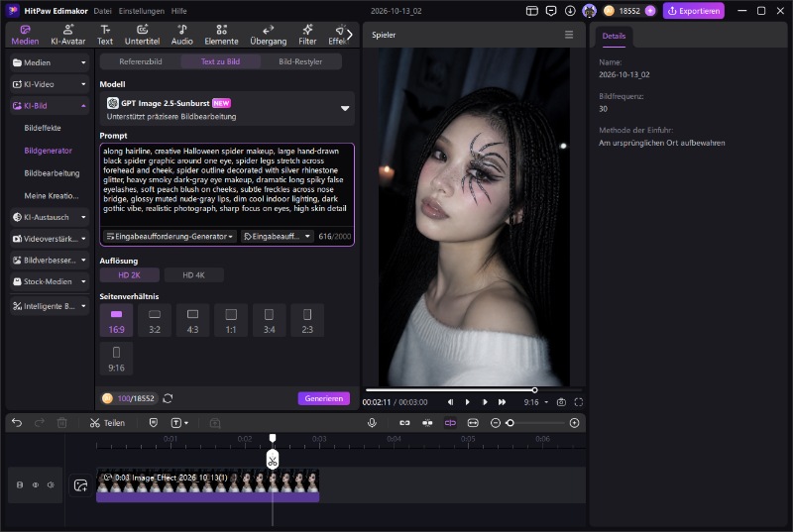Screen dimensions: 793x532
Task: Open the GPT Image 2.5-Sunburst model dropdown
Action: tap(227, 109)
